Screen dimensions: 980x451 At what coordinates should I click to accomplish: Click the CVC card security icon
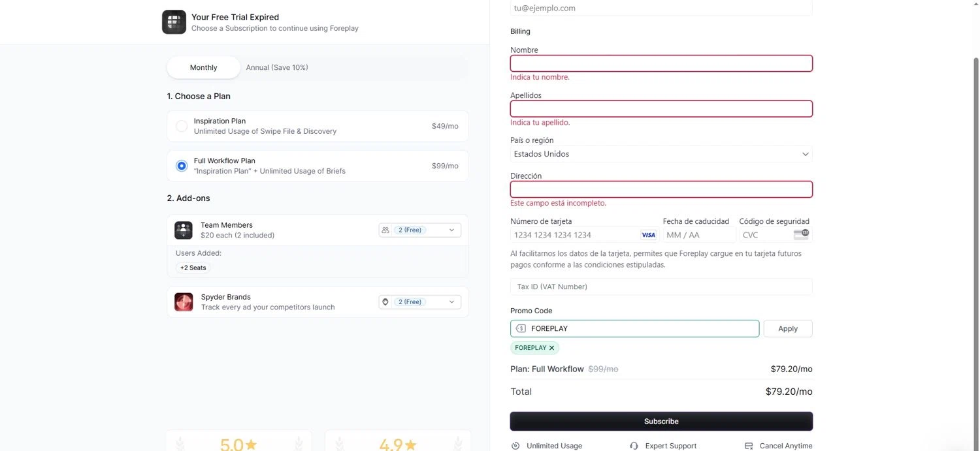tap(801, 234)
